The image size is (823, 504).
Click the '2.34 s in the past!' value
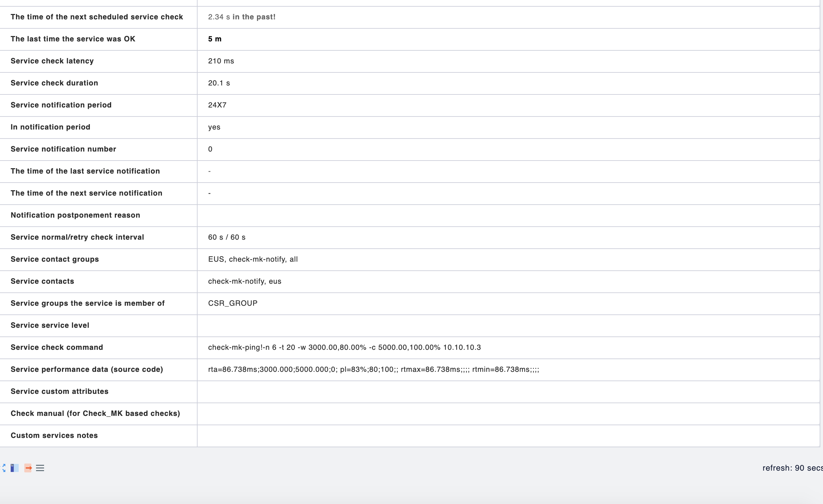point(242,17)
